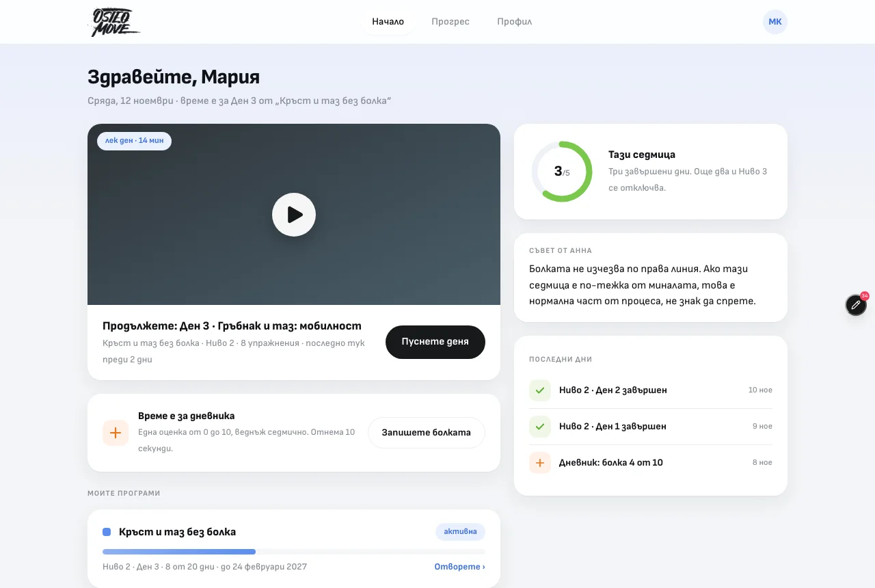Click the МОИТЕ ПРОГРАМИ label

pos(124,494)
